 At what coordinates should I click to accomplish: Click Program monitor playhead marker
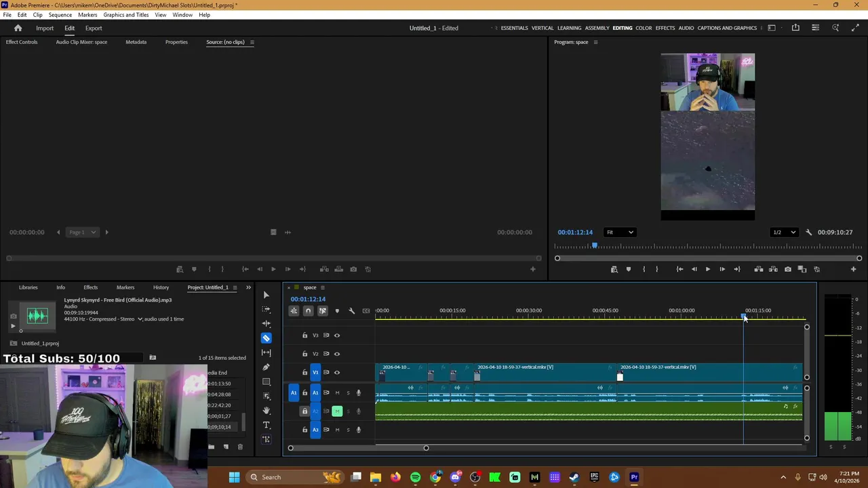click(x=595, y=245)
